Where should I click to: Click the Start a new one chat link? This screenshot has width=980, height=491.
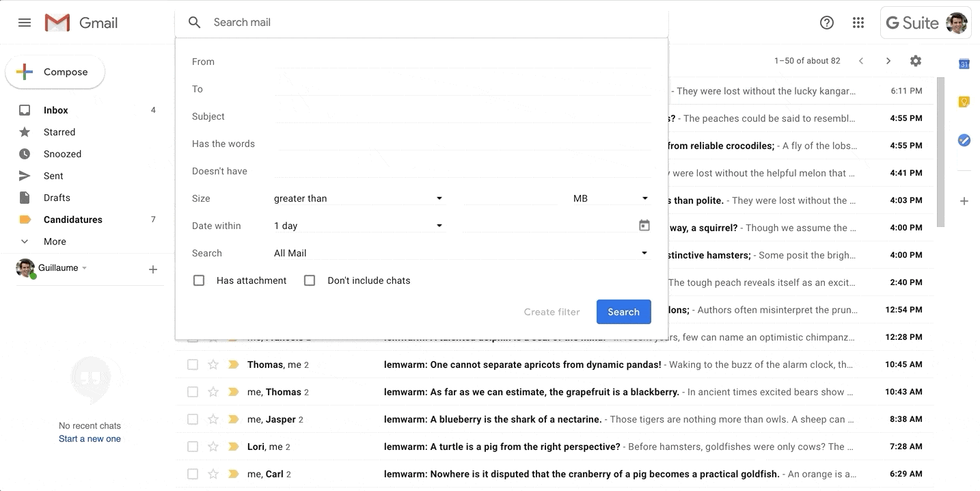(x=90, y=438)
